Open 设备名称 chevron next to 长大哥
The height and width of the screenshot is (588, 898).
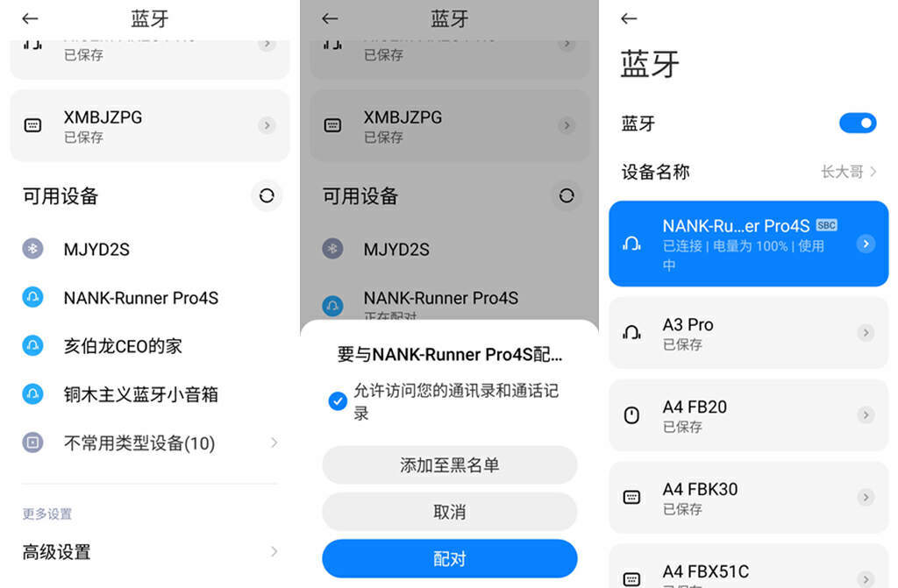tap(873, 171)
